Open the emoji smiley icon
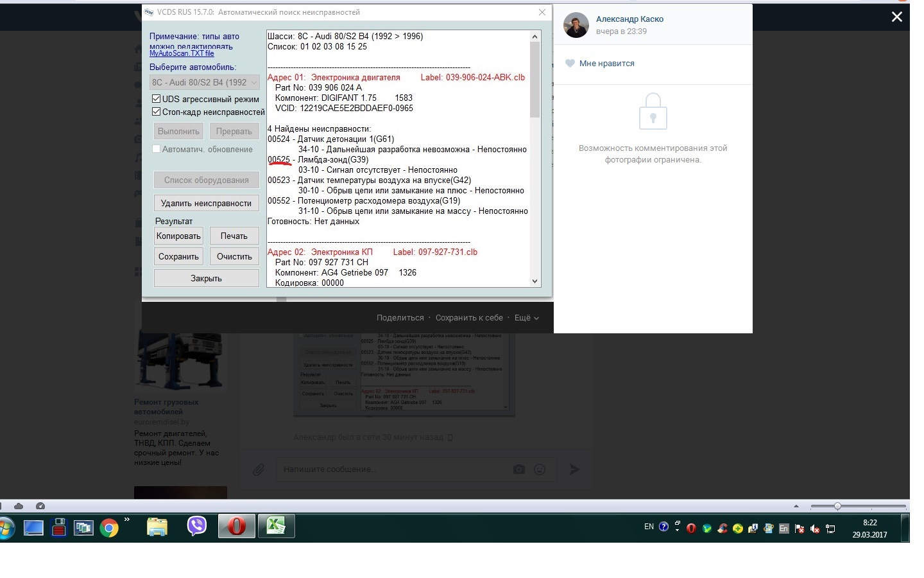Screen dimensions: 924x578 click(x=540, y=469)
